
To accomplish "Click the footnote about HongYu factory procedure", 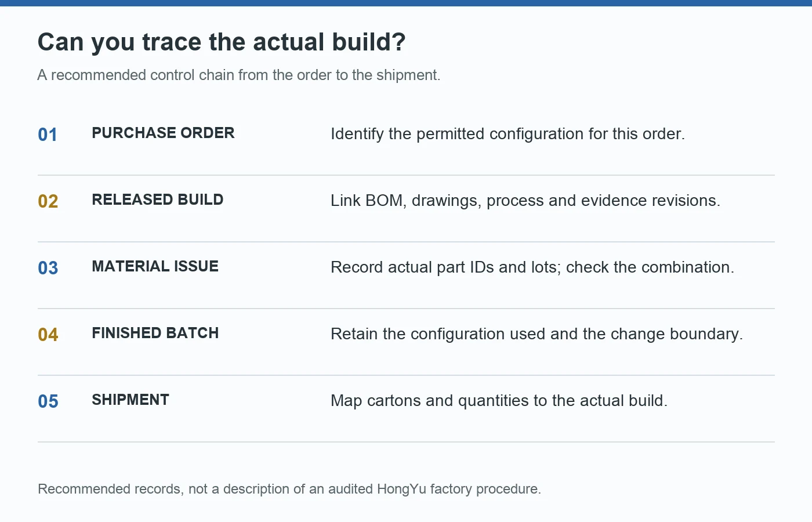I will [289, 489].
